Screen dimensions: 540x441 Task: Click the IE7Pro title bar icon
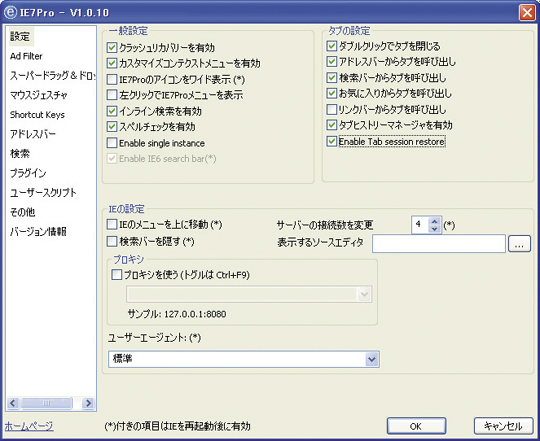(10, 12)
